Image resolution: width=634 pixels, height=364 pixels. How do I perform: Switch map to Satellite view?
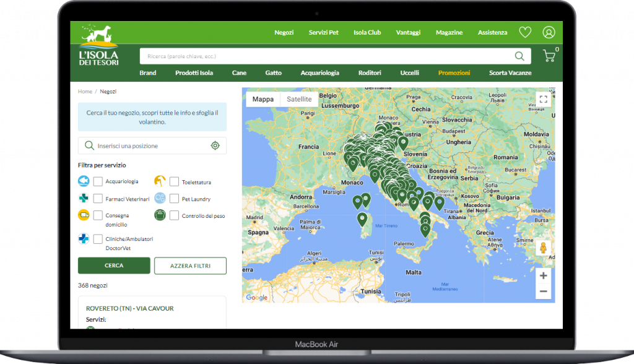point(299,99)
